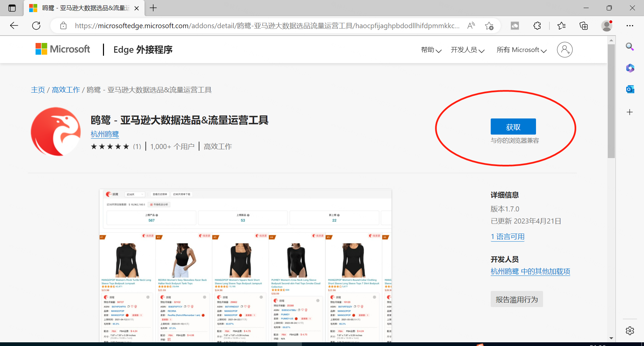Click scrollbar up arrow
The width and height of the screenshot is (644, 346).
pos(611,40)
